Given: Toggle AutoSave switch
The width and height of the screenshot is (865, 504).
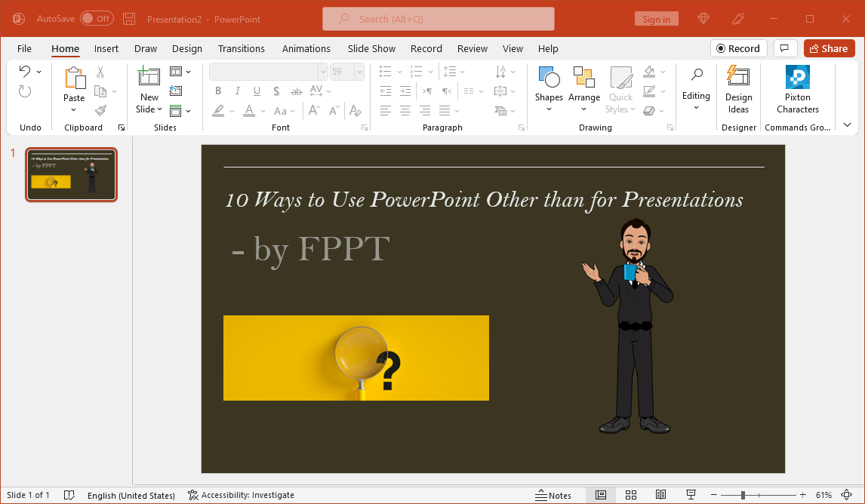Looking at the screenshot, I should coord(97,19).
